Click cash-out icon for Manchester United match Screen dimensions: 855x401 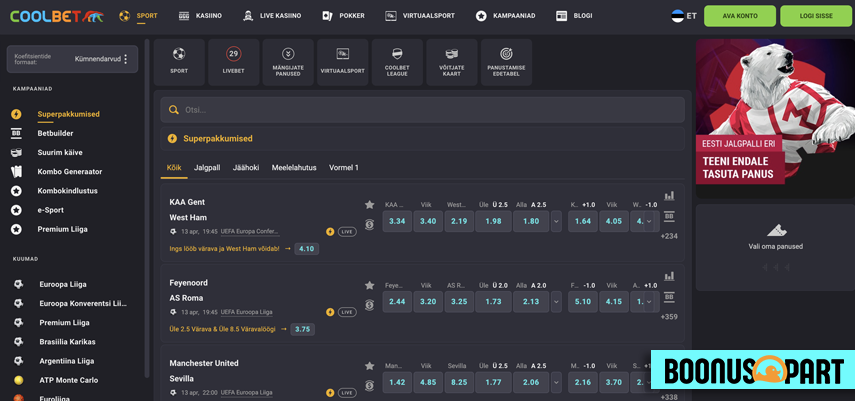(x=370, y=386)
